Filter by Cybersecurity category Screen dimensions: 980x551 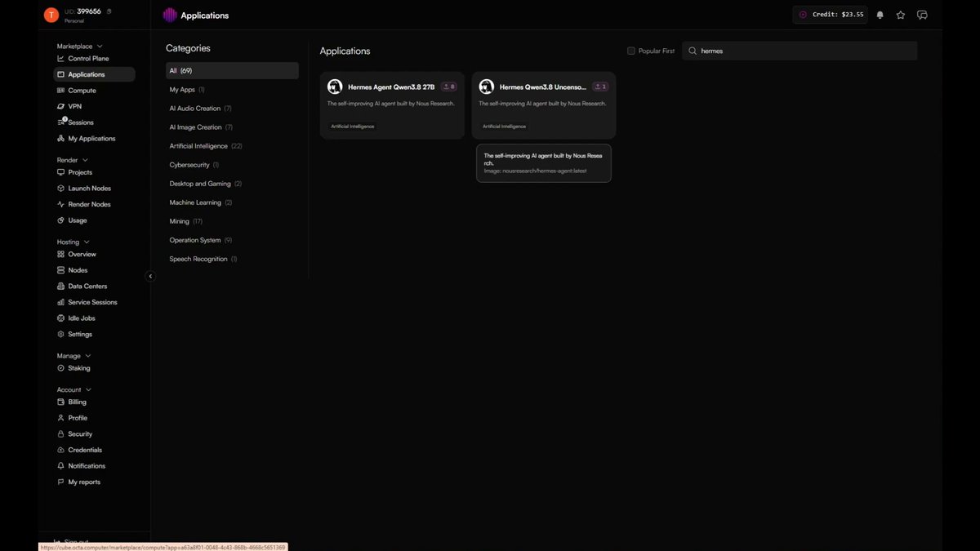[194, 165]
